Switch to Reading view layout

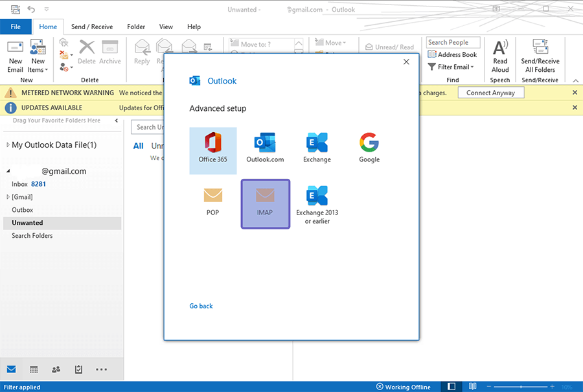472,386
